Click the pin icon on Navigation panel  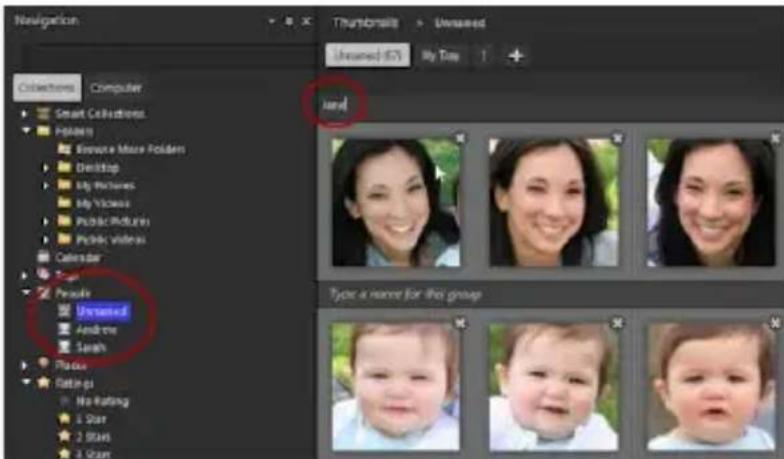tap(288, 21)
